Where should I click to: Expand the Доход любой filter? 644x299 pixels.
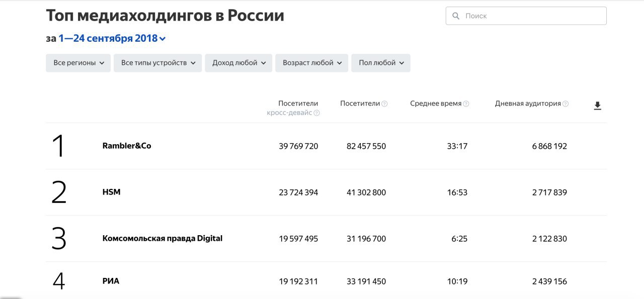click(x=237, y=63)
